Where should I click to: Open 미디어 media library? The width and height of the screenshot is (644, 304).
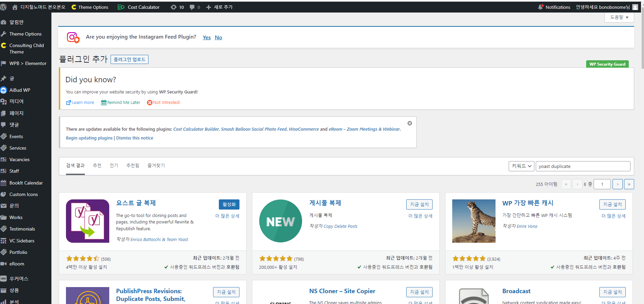[x=16, y=101]
